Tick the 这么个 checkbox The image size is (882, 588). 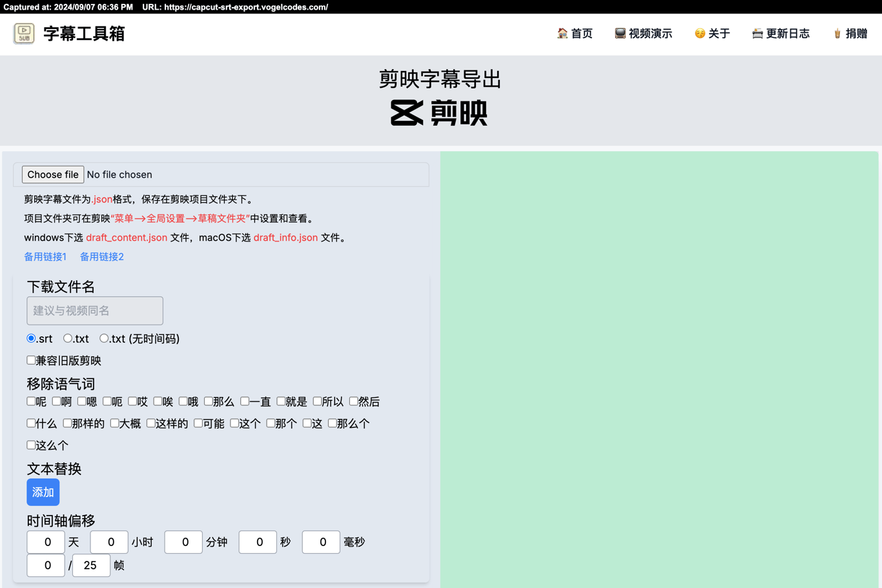coord(31,445)
